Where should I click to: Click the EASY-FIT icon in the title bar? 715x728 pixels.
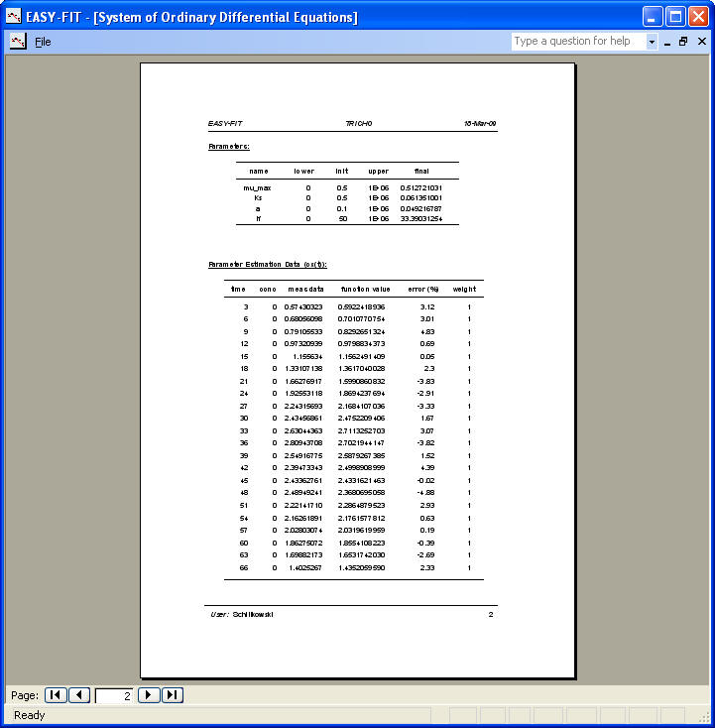point(13,17)
